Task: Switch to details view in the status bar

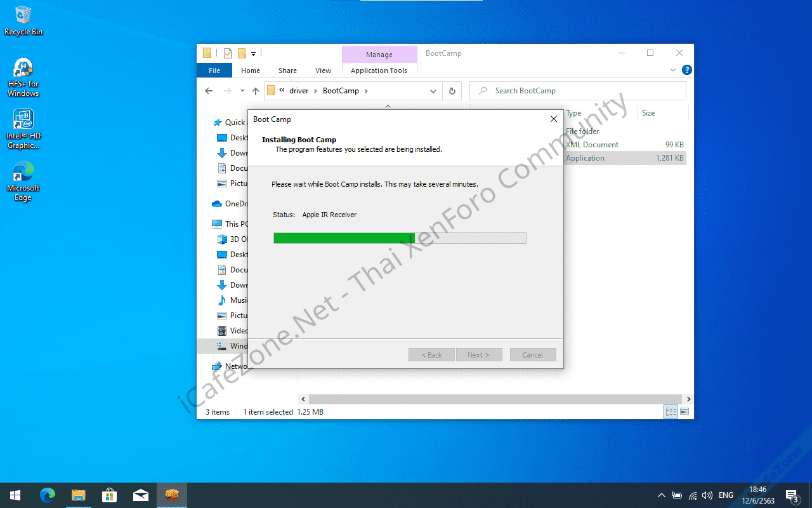Action: click(671, 412)
